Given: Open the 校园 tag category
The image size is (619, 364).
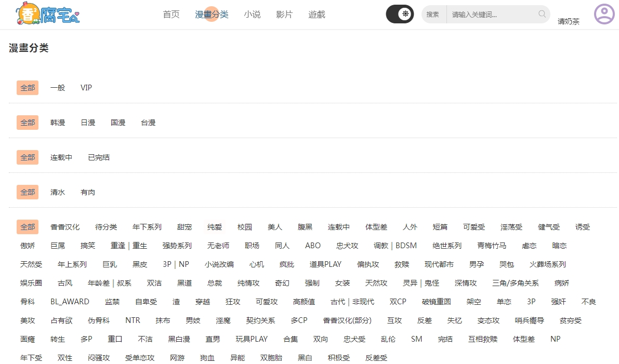Looking at the screenshot, I should click(x=245, y=226).
